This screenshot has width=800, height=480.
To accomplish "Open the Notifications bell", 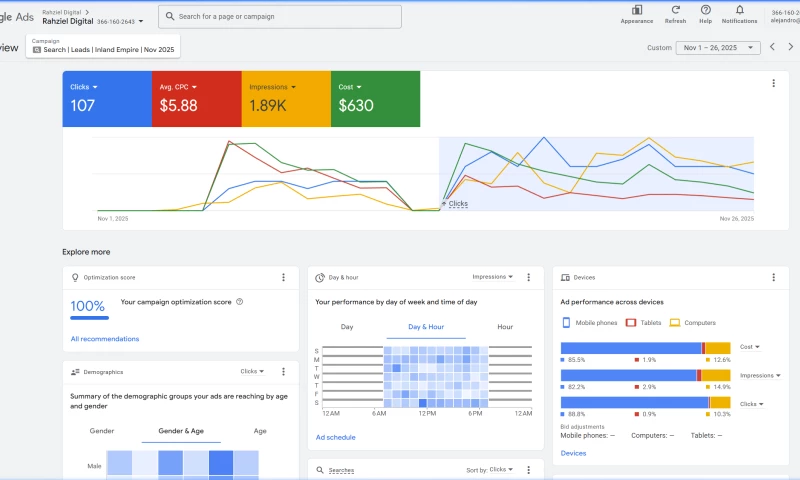I will click(739, 10).
